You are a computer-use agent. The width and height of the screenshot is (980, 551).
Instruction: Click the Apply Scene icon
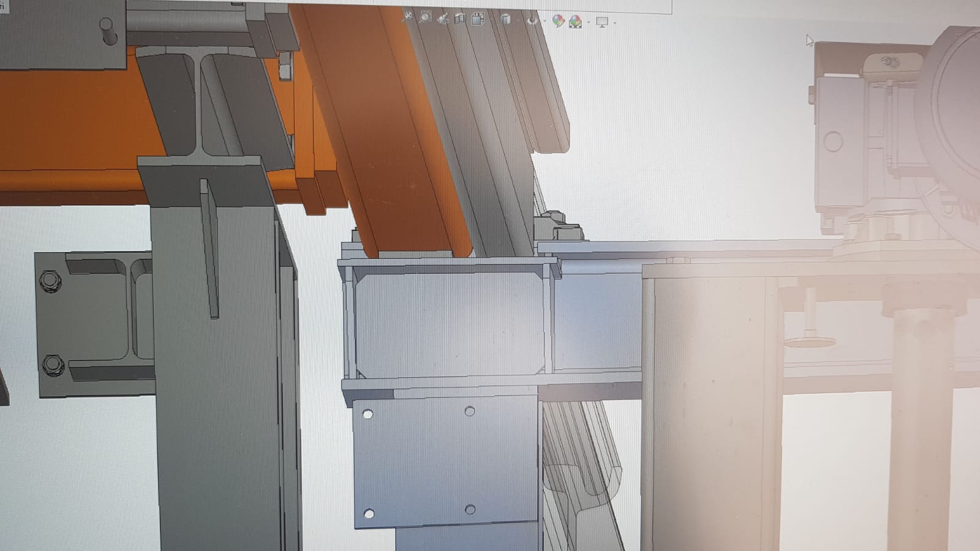[575, 22]
